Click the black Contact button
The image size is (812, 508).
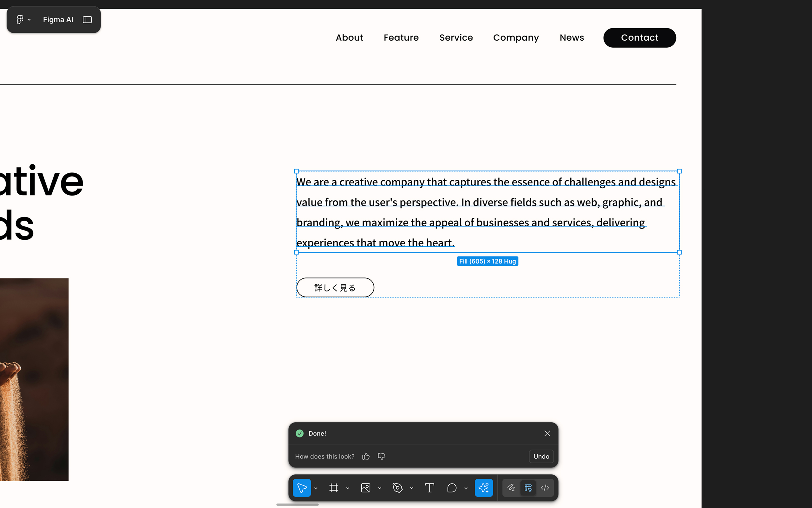click(x=639, y=38)
